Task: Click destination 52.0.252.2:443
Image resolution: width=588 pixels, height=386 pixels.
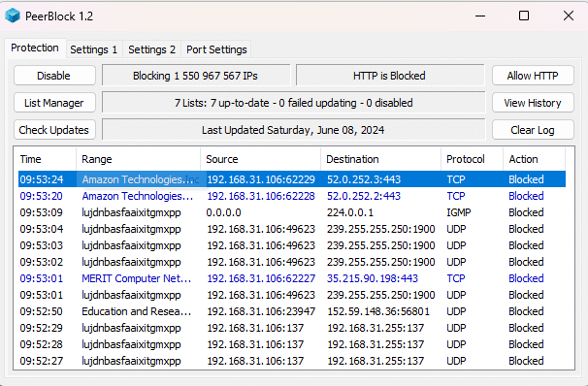Action: pos(364,196)
